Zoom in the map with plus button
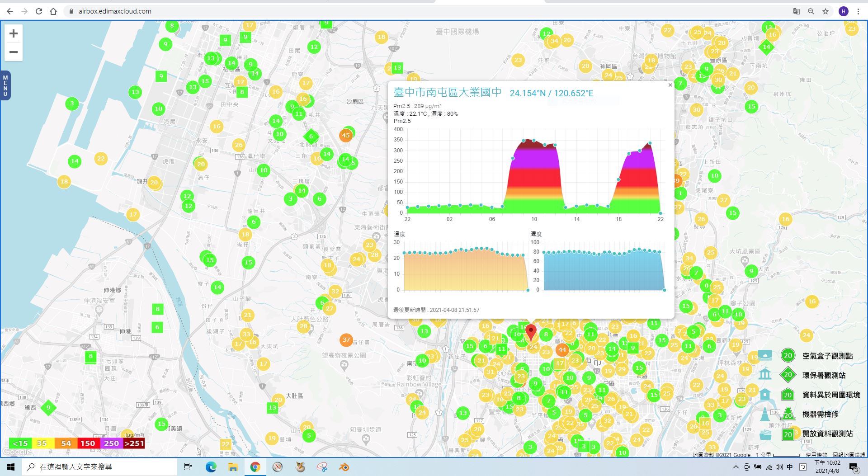 pyautogui.click(x=14, y=33)
